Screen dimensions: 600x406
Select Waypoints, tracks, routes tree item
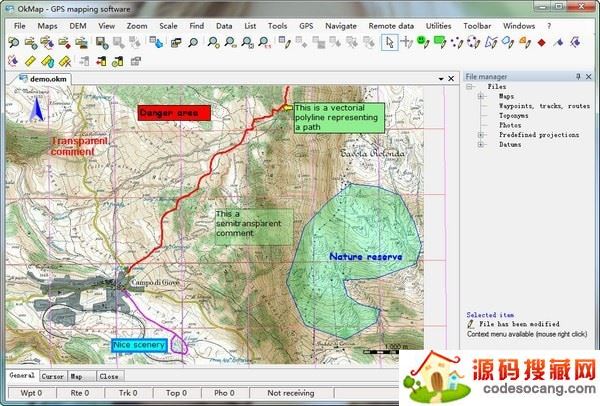point(544,106)
